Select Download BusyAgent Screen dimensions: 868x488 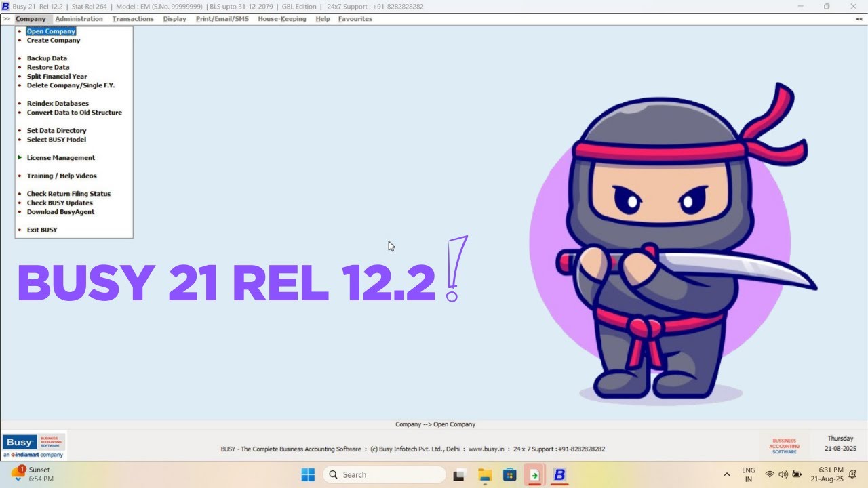tap(60, 212)
